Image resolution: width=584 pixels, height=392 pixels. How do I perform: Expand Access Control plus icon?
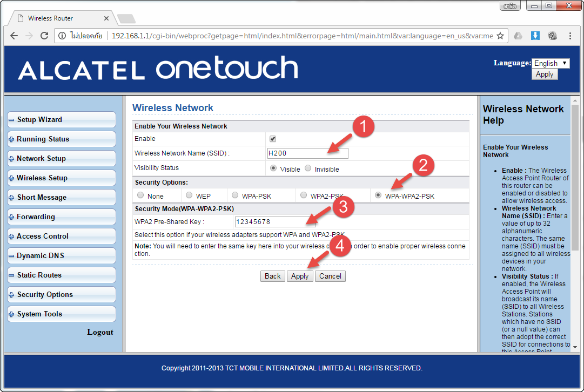pyautogui.click(x=11, y=236)
